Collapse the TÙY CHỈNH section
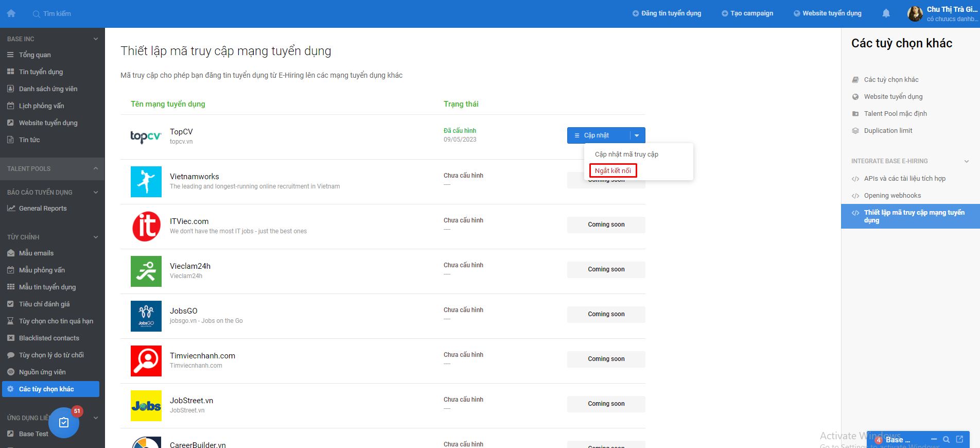Screen dimensions: 980x448 coord(96,237)
